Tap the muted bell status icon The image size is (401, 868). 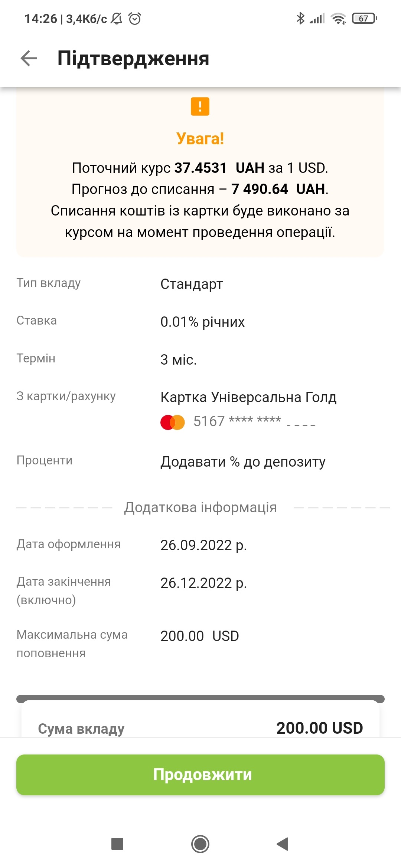[x=117, y=19]
